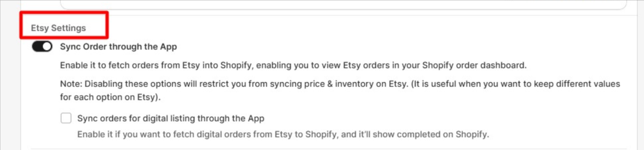The width and height of the screenshot is (644, 150).
Task: Click the "Note:" word in the note
Action: pyautogui.click(x=71, y=84)
